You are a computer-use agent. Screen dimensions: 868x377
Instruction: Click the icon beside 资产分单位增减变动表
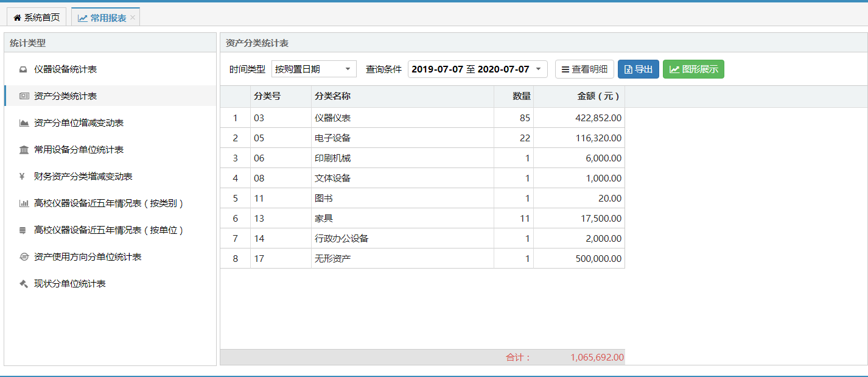coord(24,123)
